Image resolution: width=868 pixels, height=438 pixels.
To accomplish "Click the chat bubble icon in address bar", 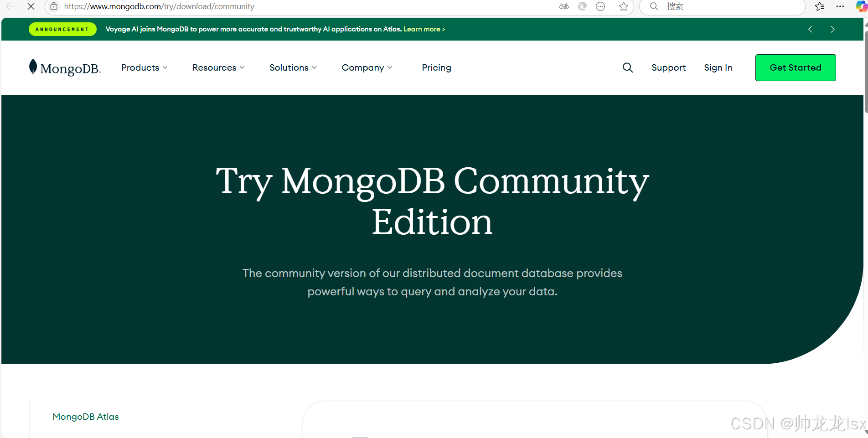I will tap(600, 6).
